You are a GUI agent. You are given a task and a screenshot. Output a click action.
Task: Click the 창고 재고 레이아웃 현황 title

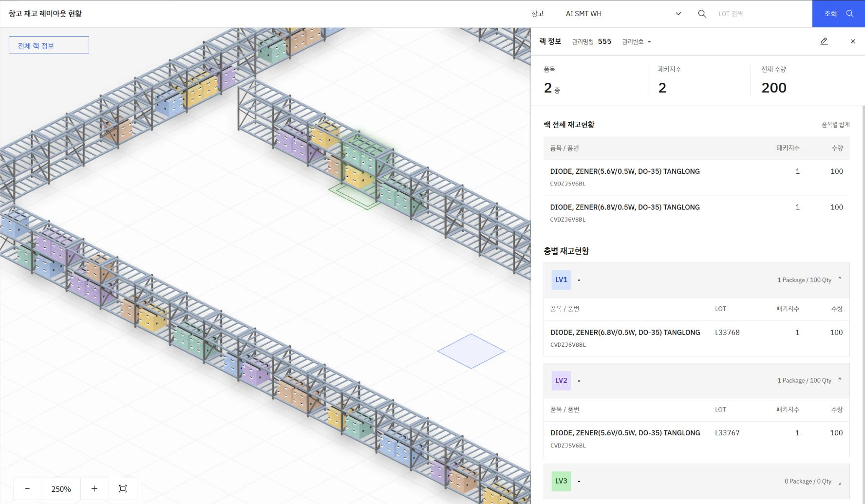(x=45, y=14)
